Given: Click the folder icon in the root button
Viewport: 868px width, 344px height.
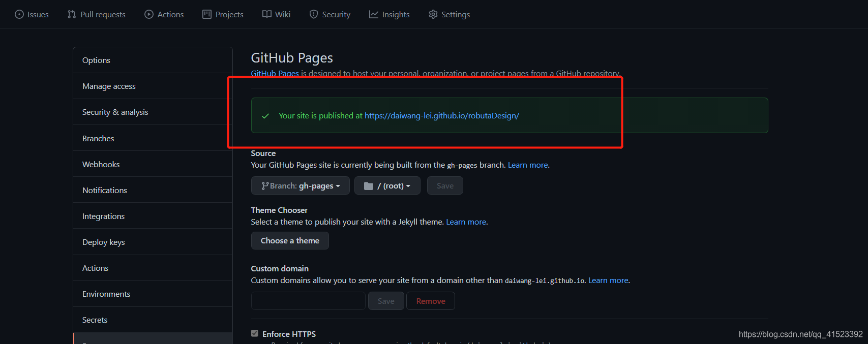Looking at the screenshot, I should pyautogui.click(x=369, y=186).
